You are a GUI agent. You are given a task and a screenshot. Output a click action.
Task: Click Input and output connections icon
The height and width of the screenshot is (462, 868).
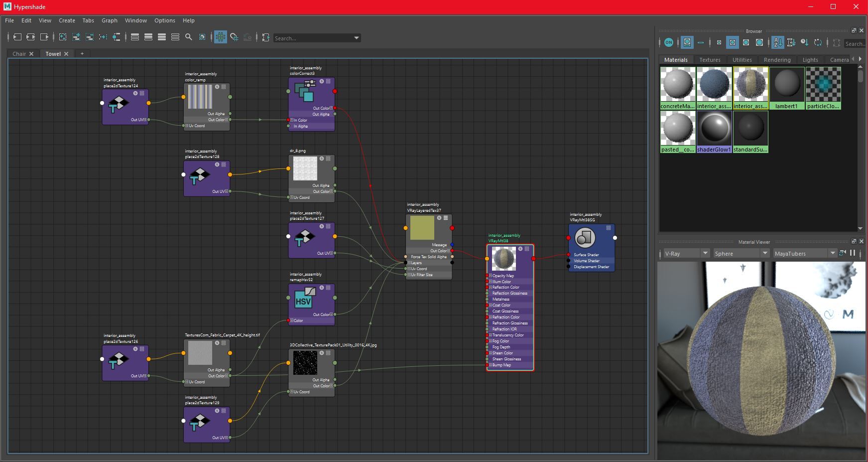pyautogui.click(x=30, y=37)
